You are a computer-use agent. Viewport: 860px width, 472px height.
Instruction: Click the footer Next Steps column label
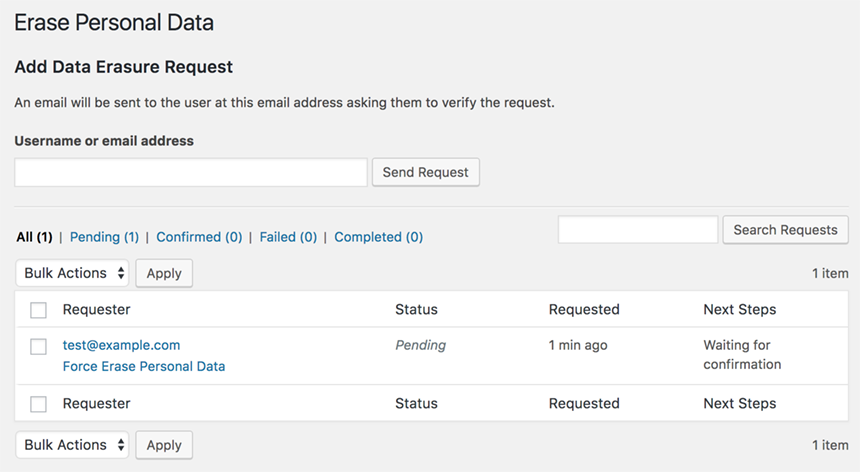[740, 403]
